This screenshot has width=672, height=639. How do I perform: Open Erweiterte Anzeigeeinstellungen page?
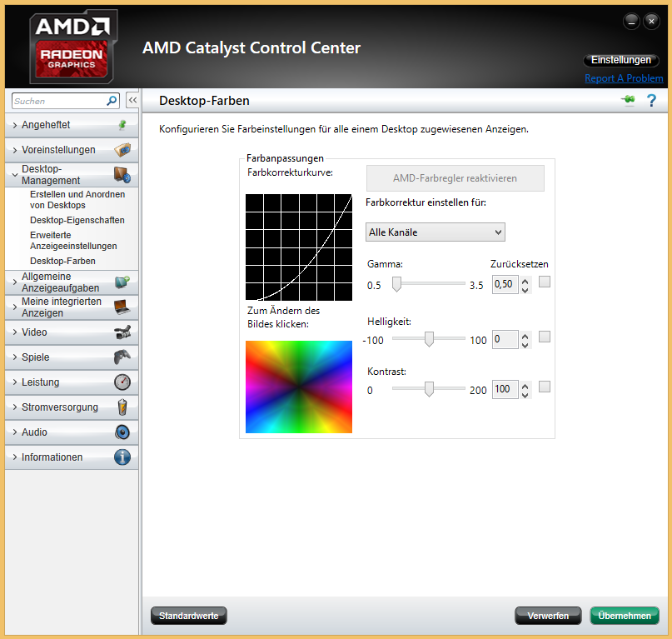pyautogui.click(x=73, y=241)
